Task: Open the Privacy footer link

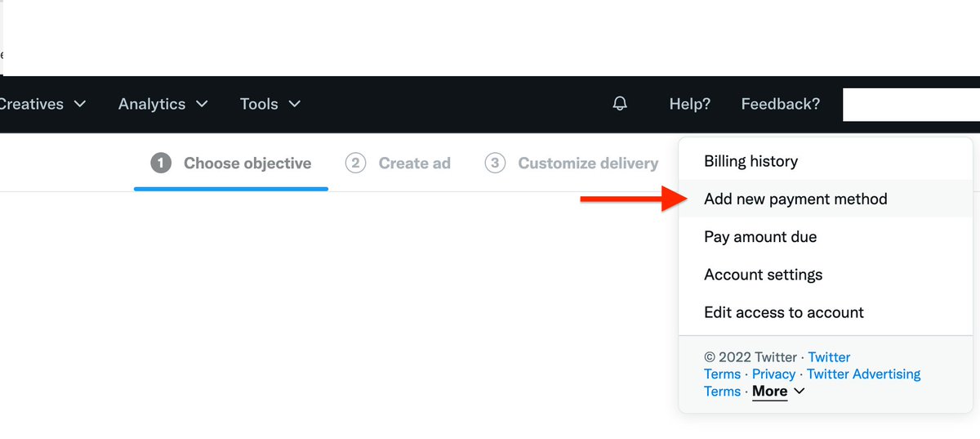Action: coord(773,374)
